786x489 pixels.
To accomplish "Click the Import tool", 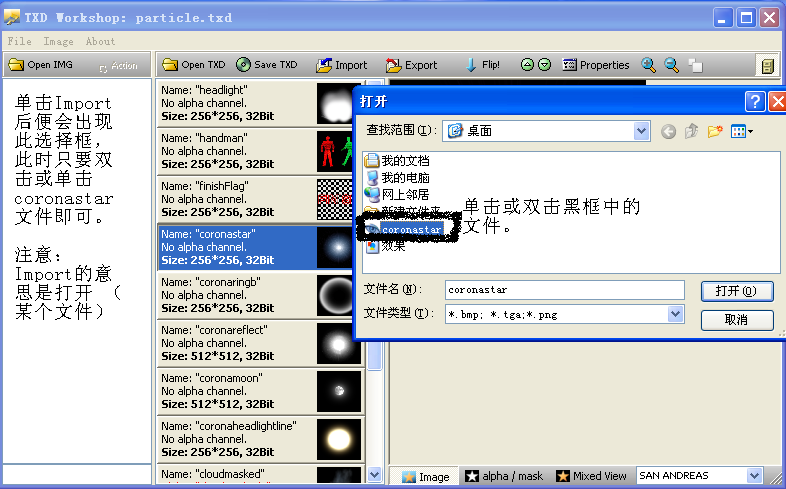I will 342,65.
